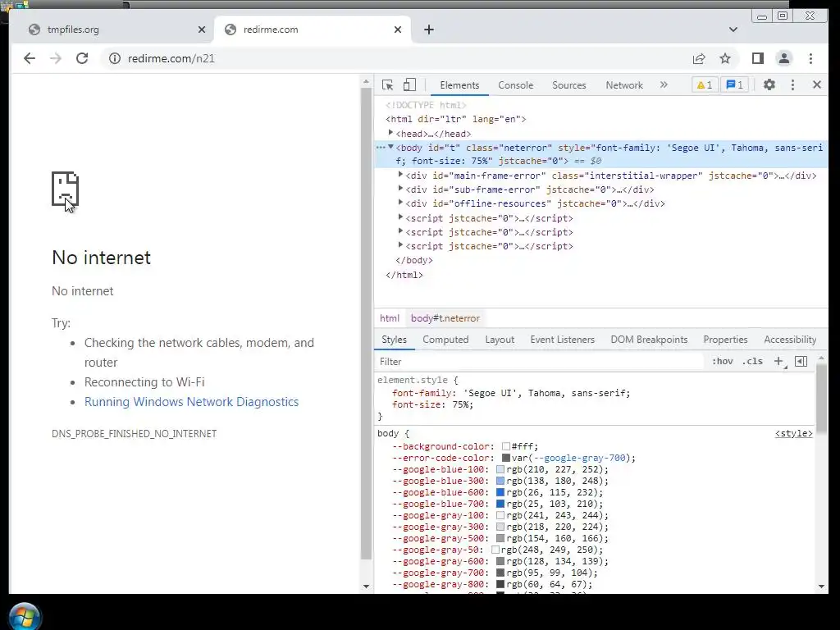The image size is (840, 630).
Task: Open the blue issues counter badge
Action: [734, 84]
